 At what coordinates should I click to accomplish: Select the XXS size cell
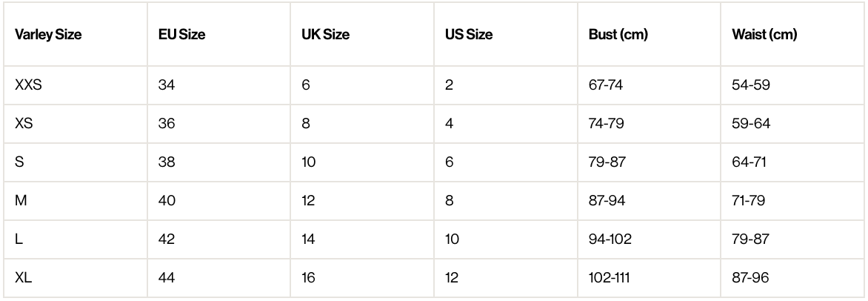point(28,85)
